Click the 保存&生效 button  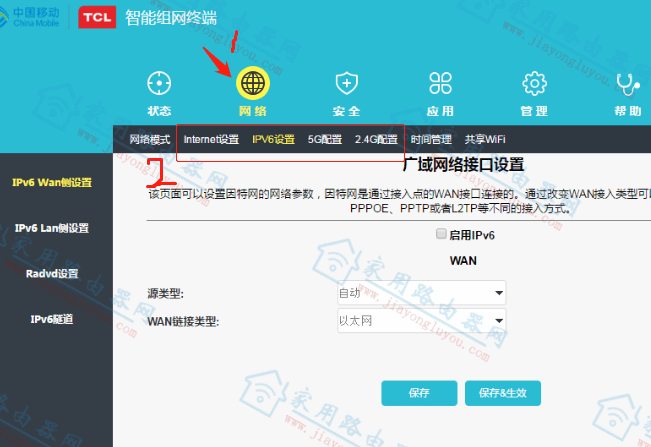click(x=503, y=393)
